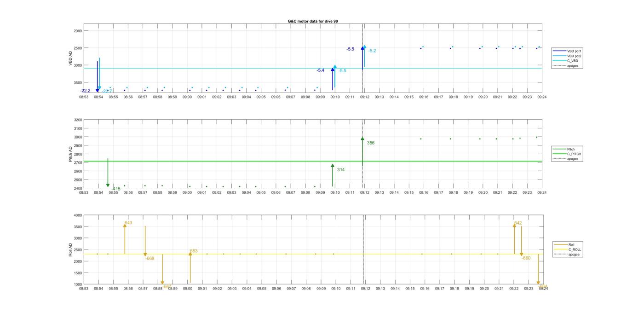Click the '-660' roll annotation

point(526,258)
